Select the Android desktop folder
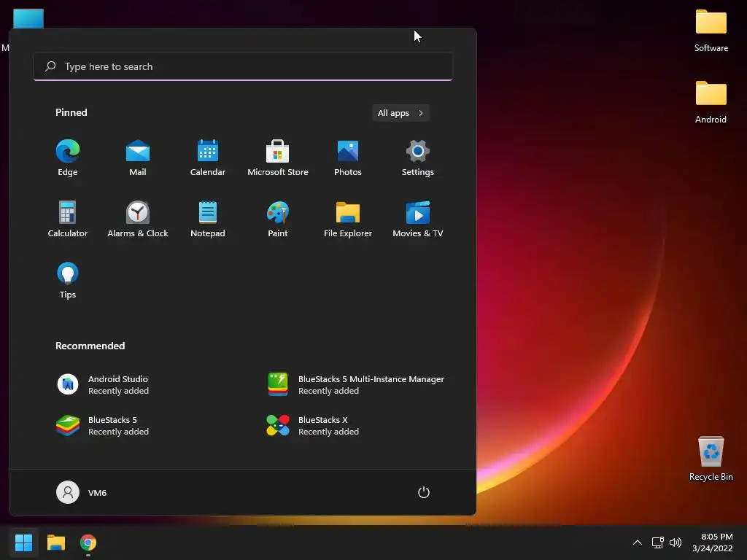 (711, 102)
